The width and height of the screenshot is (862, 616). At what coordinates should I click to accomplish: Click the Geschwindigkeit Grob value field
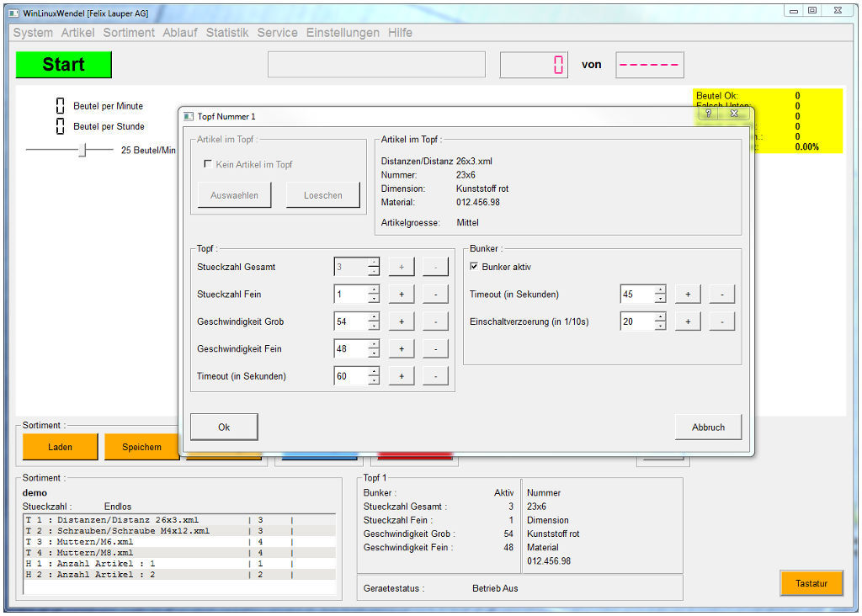point(351,321)
